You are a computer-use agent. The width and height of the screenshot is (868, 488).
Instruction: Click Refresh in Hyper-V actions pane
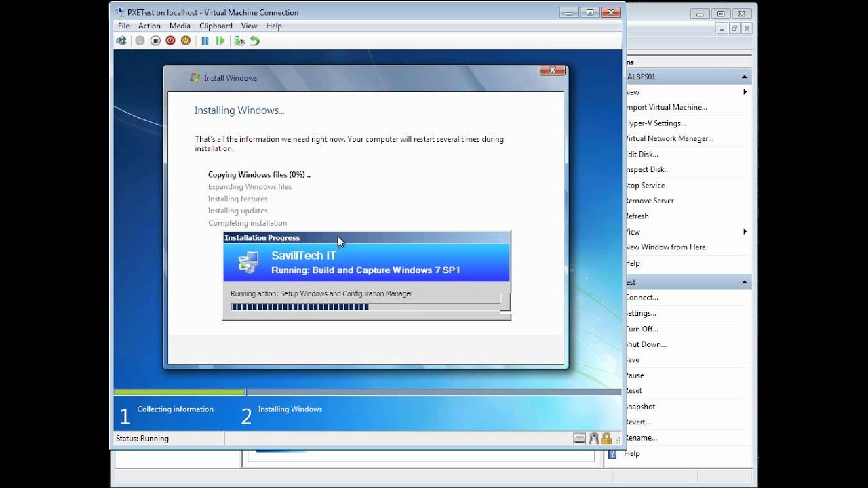pos(637,216)
